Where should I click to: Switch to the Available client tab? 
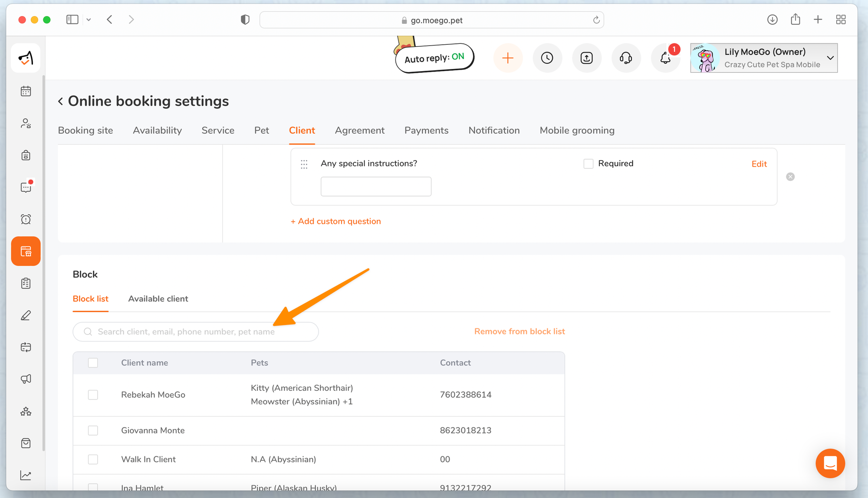coord(158,299)
